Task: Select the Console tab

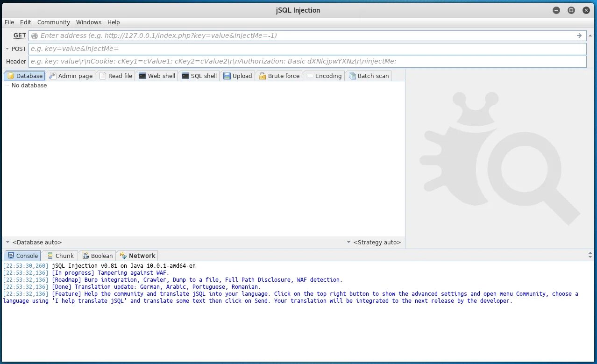Action: 22,256
